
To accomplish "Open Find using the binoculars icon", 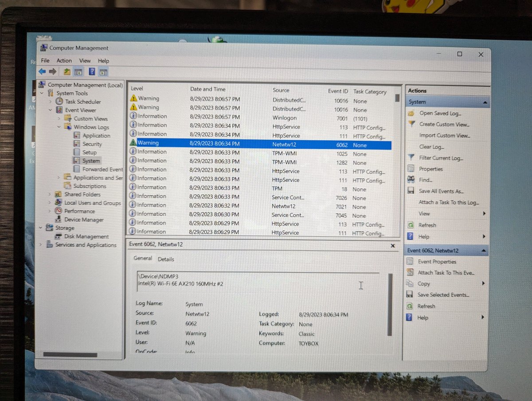I will pos(411,180).
